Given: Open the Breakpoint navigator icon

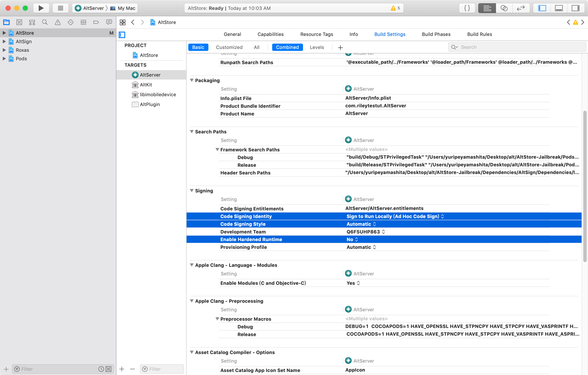Looking at the screenshot, I should [96, 22].
